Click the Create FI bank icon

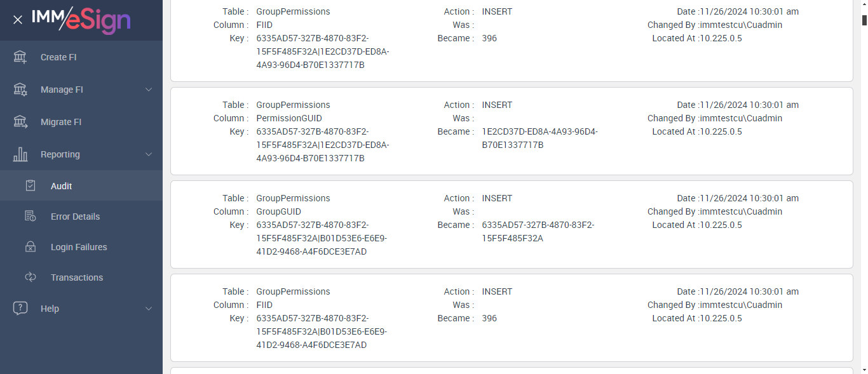[20, 57]
